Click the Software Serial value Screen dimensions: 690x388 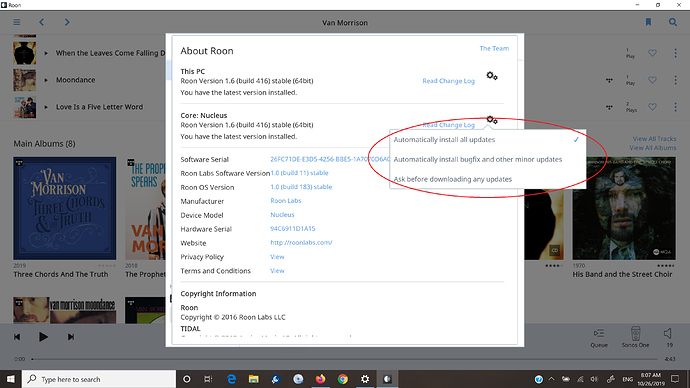coord(330,159)
